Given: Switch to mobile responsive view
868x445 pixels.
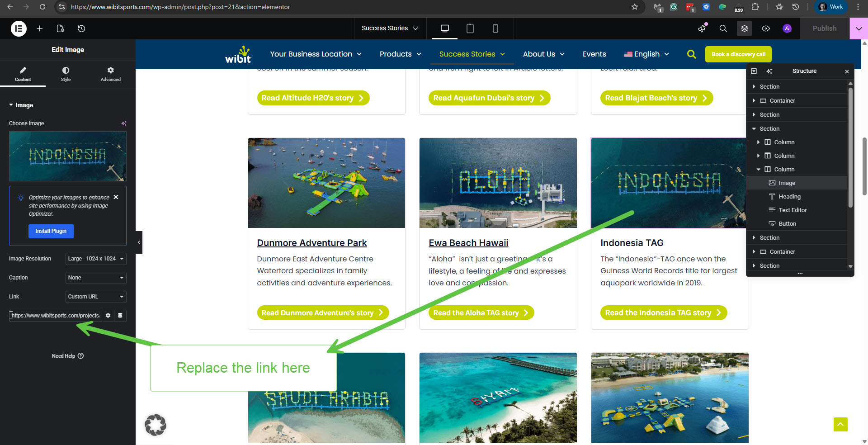Looking at the screenshot, I should (x=495, y=28).
